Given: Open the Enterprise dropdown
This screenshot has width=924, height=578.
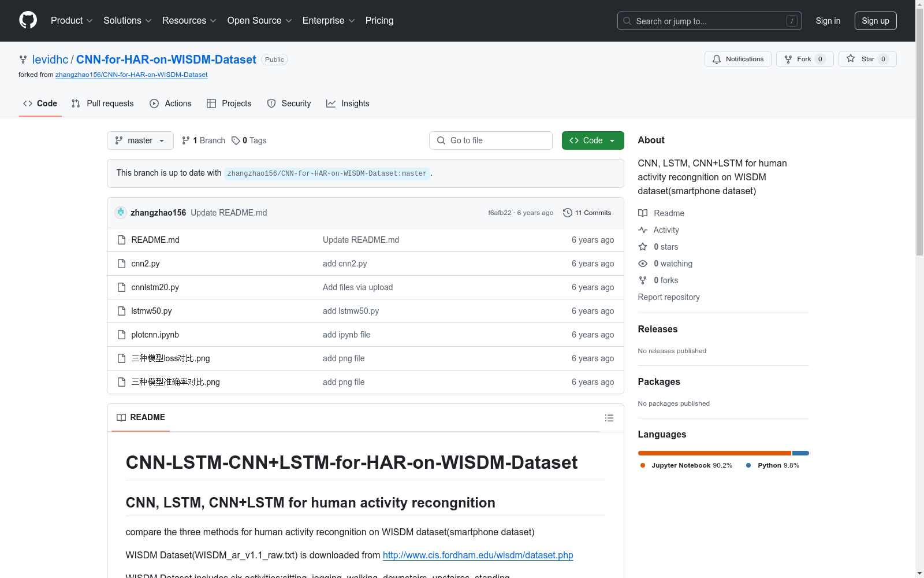Looking at the screenshot, I should [328, 20].
